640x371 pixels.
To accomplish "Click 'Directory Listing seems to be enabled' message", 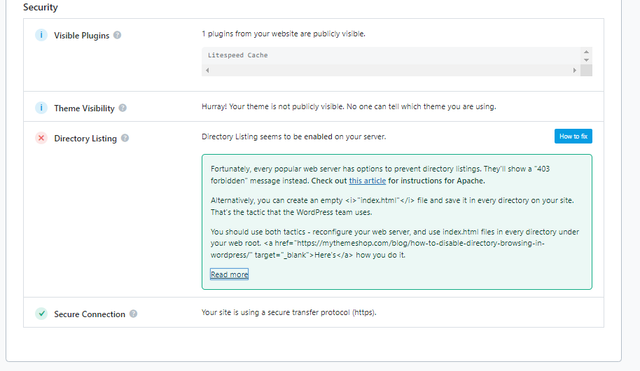I will tap(293, 137).
